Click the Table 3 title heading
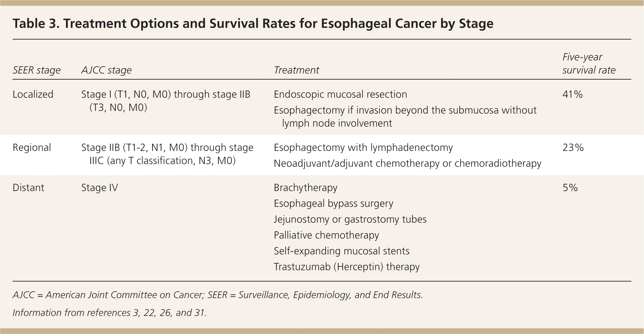 pyautogui.click(x=253, y=24)
